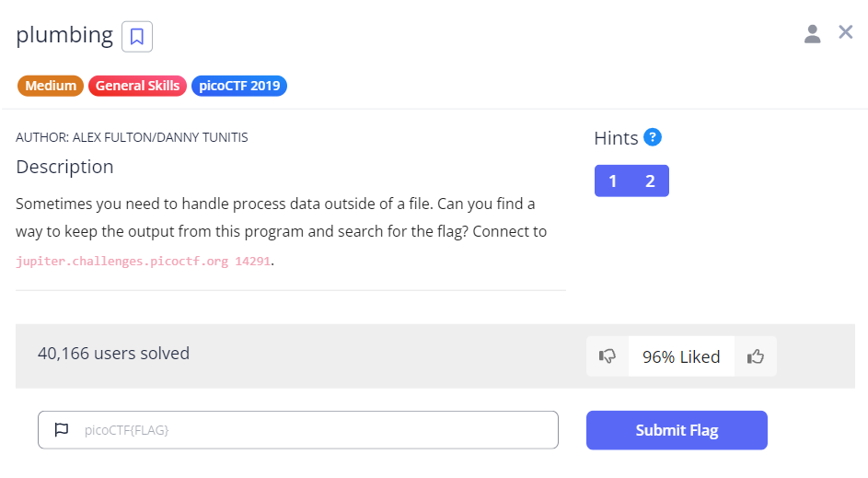Close the plumbing challenge dialog

point(846,32)
